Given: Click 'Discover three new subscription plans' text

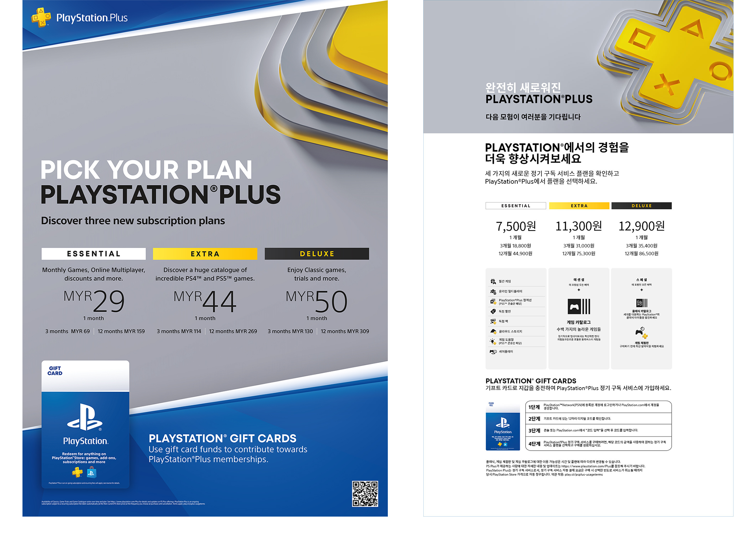Looking at the screenshot, I should [133, 221].
